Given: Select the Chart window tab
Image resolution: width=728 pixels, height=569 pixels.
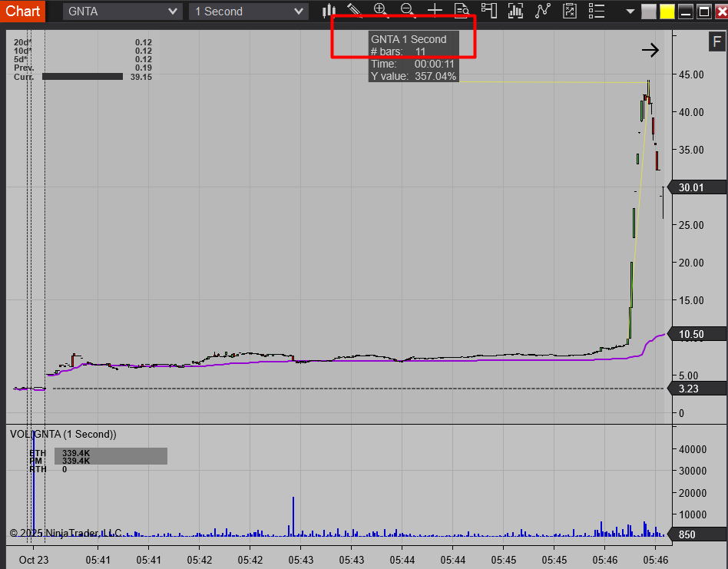Looking at the screenshot, I should tap(22, 11).
